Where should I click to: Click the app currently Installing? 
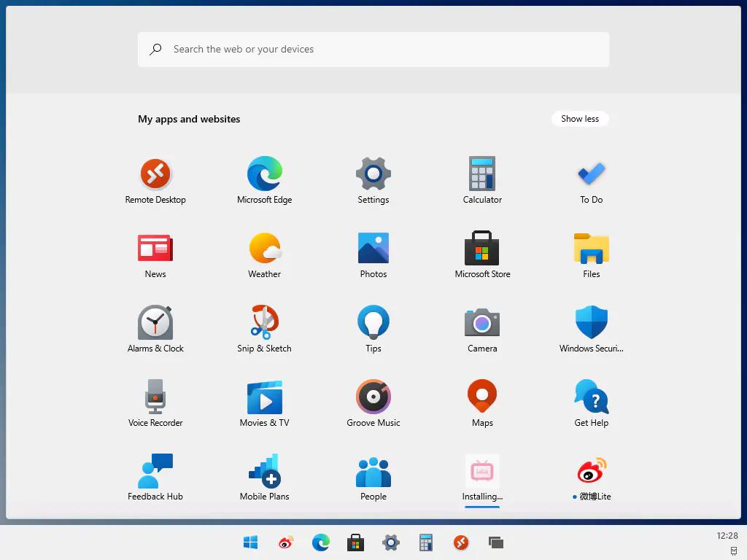click(482, 471)
